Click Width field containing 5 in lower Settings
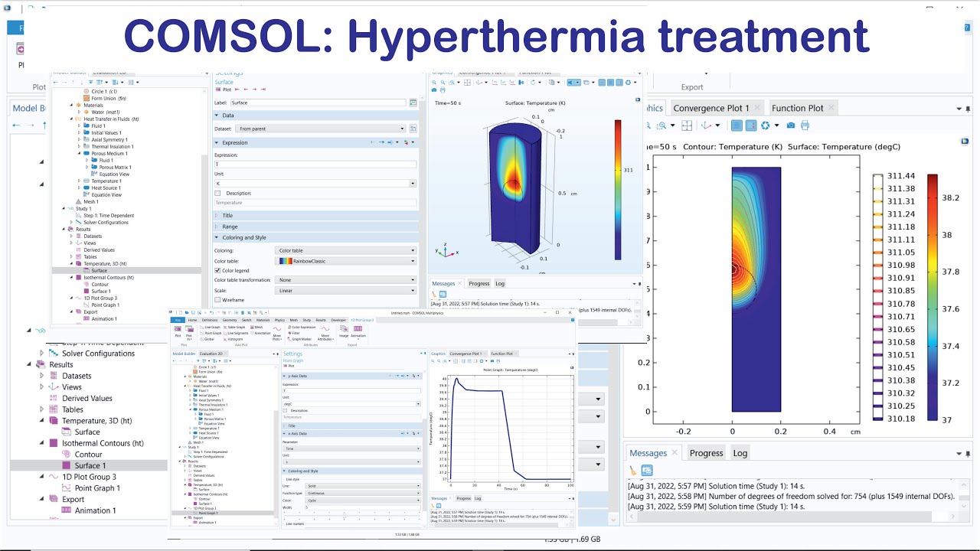 (362, 507)
